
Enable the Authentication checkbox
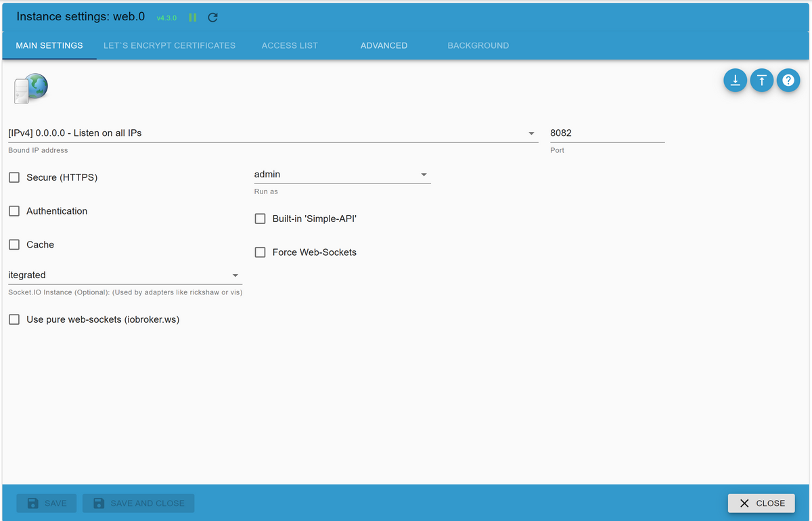(14, 211)
